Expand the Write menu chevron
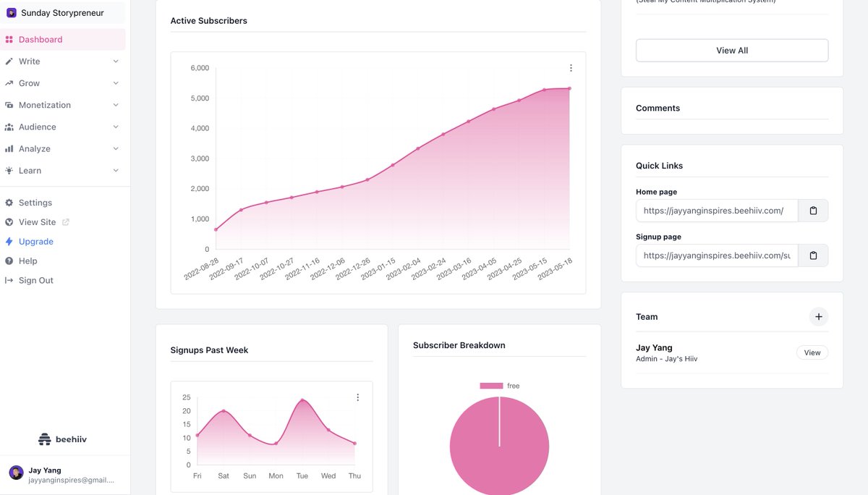 pyautogui.click(x=116, y=62)
